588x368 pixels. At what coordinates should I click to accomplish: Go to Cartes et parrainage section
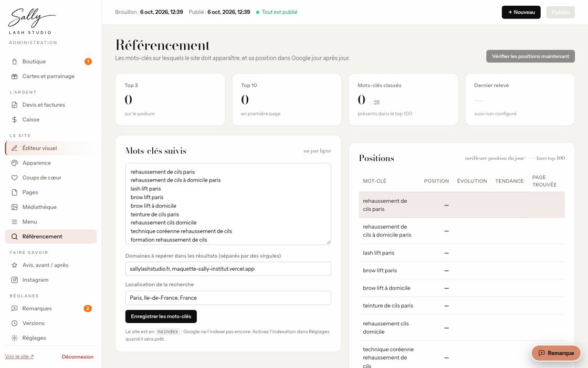tap(50, 76)
